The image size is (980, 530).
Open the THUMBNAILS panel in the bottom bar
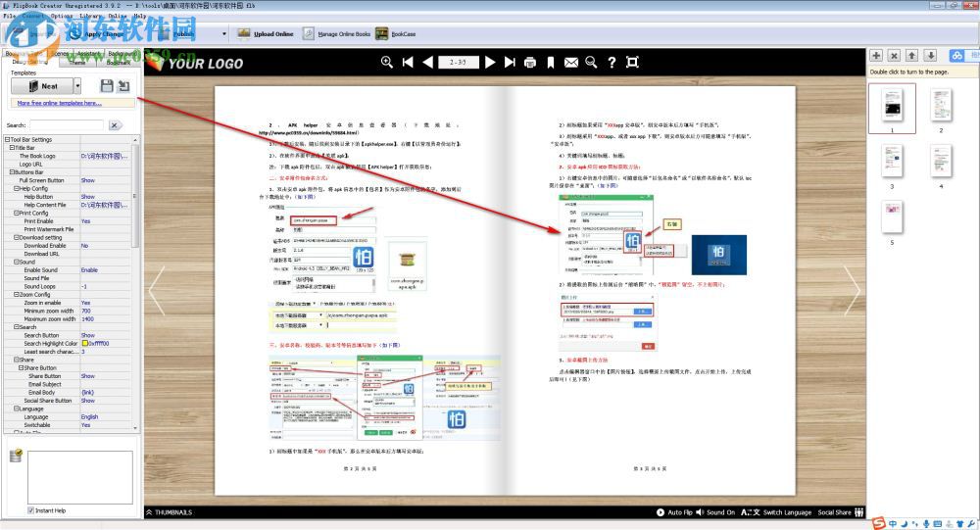(x=170, y=512)
